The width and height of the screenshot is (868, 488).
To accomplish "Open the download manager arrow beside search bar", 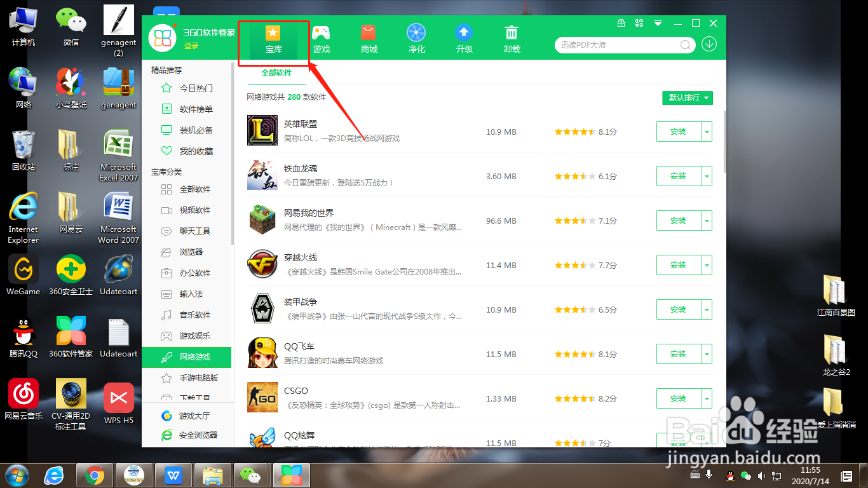I will pos(709,44).
